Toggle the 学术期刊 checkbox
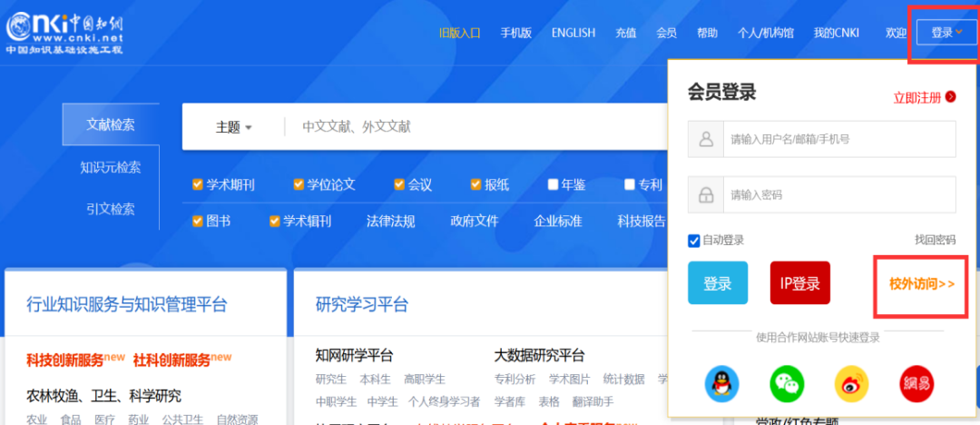Screen dimensions: 980x425 point(198,184)
